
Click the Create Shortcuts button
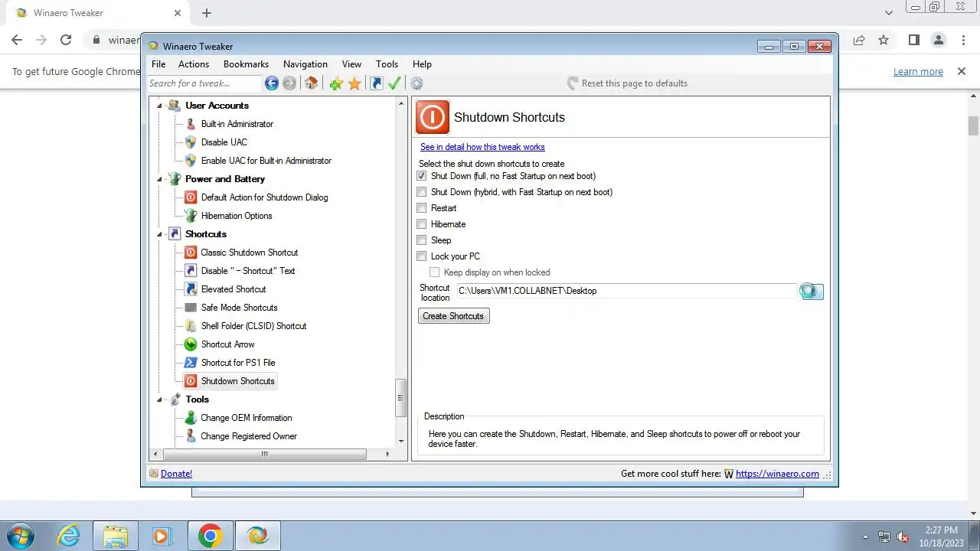coord(453,316)
